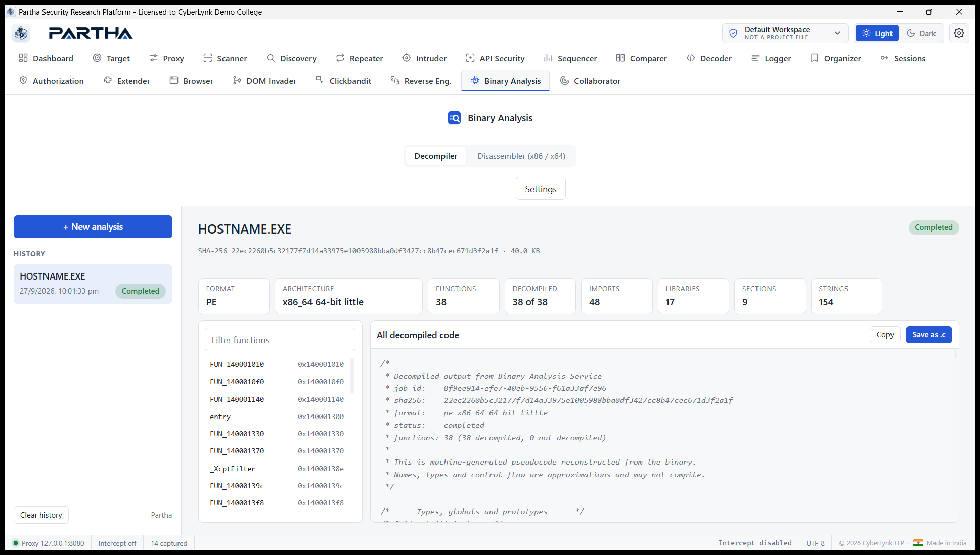
Task: Click the Comparer columns icon
Action: coord(620,58)
